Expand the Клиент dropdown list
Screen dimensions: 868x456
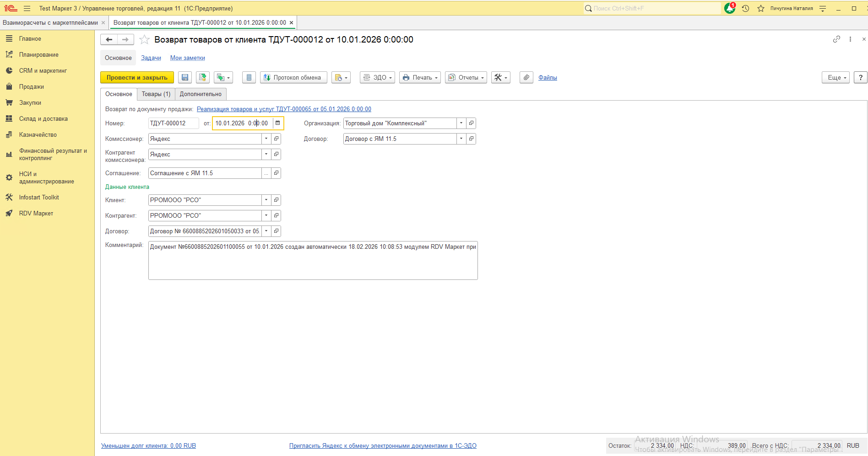(266, 200)
